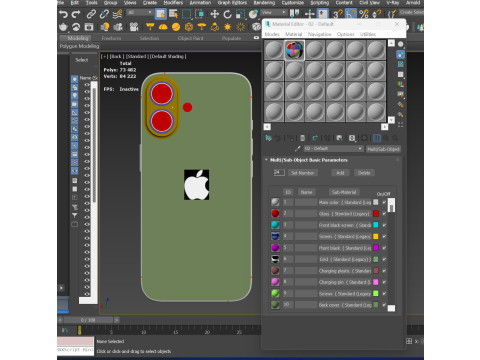Screen dimensions: 480x360
Task: Select the multicolor material sample slot
Action: [295, 50]
